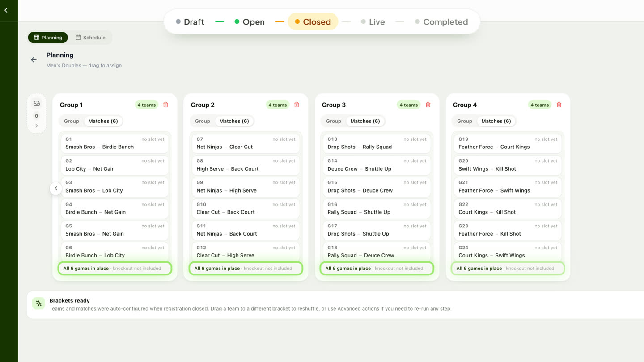Click the Brackets ready sparkle icon
Screen dimensions: 644x362
(x=38, y=303)
